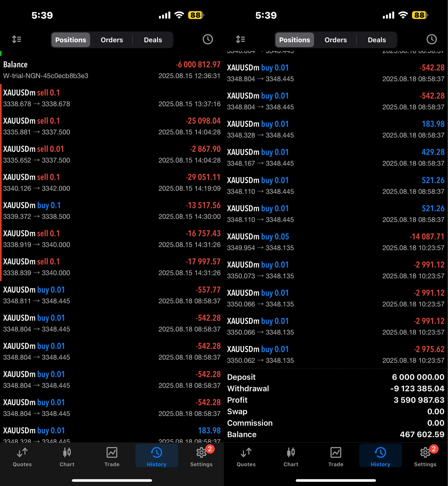Open the position with loss -29 051.11

pyautogui.click(x=112, y=183)
